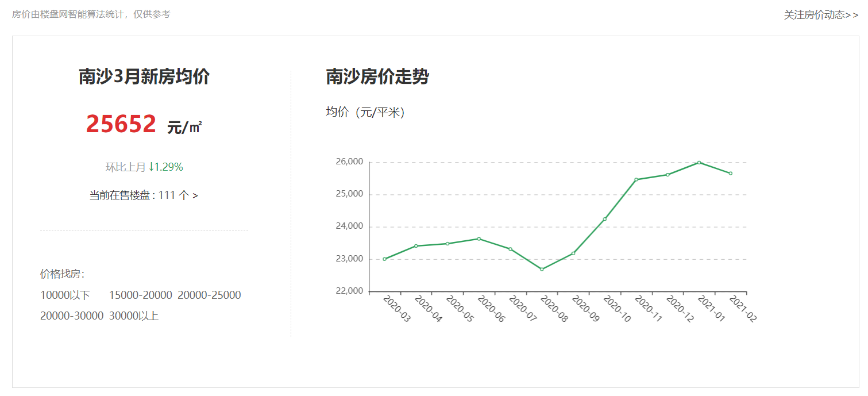
Task: Select the 2020-09 chart data marker
Action: (573, 253)
